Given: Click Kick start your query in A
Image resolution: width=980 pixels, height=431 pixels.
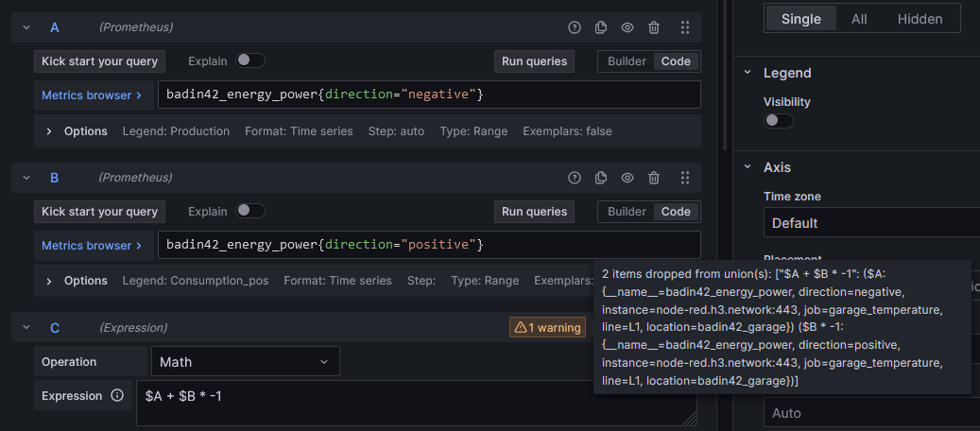Looking at the screenshot, I should [99, 61].
